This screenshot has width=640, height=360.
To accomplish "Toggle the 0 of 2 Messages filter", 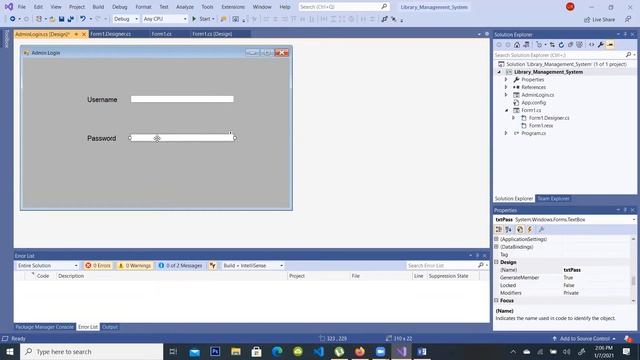I will (180, 266).
